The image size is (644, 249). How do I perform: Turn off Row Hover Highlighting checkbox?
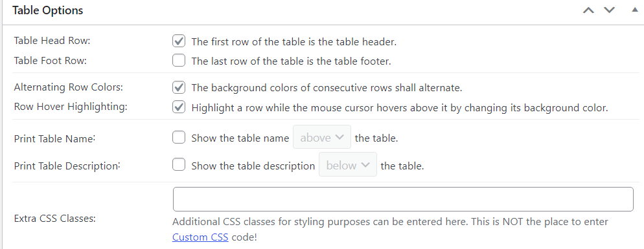click(179, 107)
